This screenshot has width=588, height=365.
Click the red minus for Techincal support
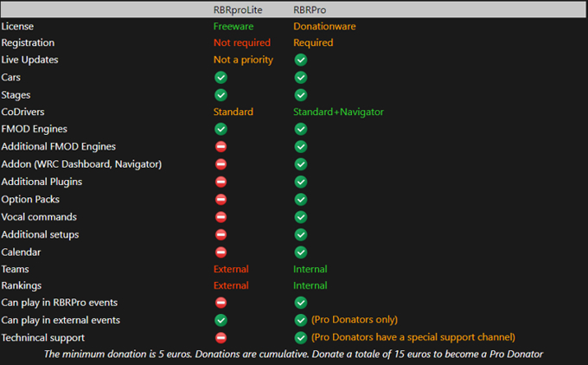(x=220, y=338)
